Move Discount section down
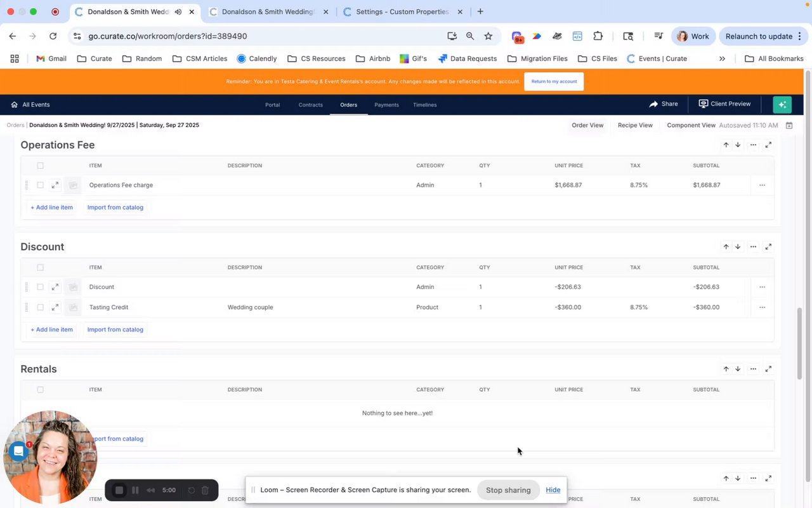The image size is (812, 508). click(738, 246)
